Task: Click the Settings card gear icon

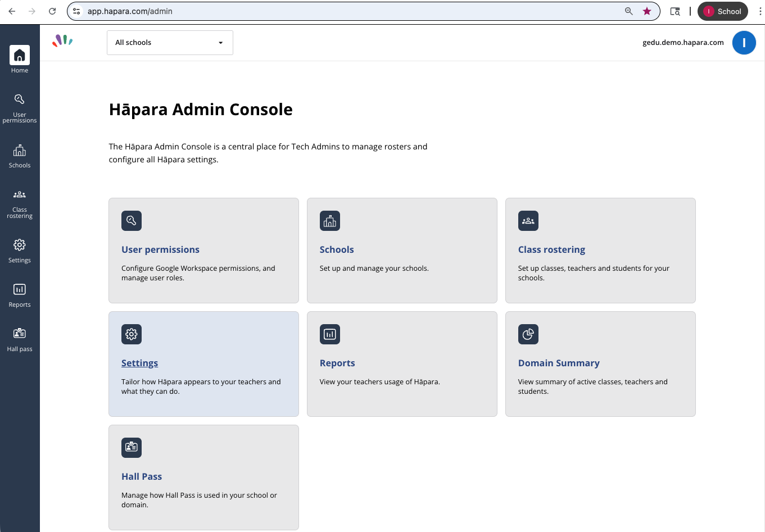Action: click(x=132, y=334)
